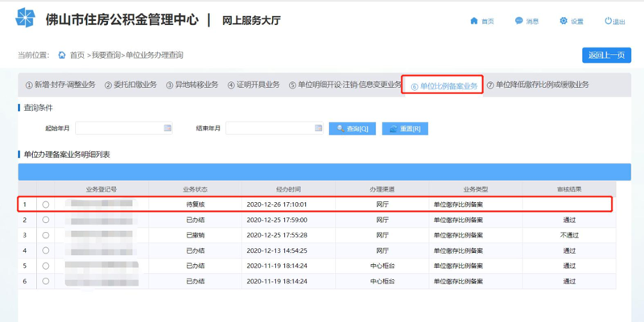Switch to 单位比例备案业务 tab
This screenshot has width=644, height=322.
(x=444, y=85)
